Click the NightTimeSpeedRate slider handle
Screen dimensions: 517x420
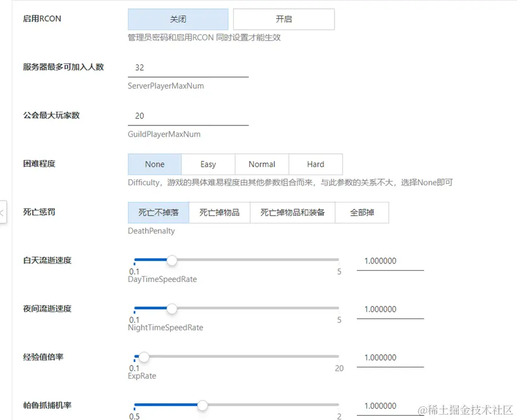pyautogui.click(x=172, y=308)
